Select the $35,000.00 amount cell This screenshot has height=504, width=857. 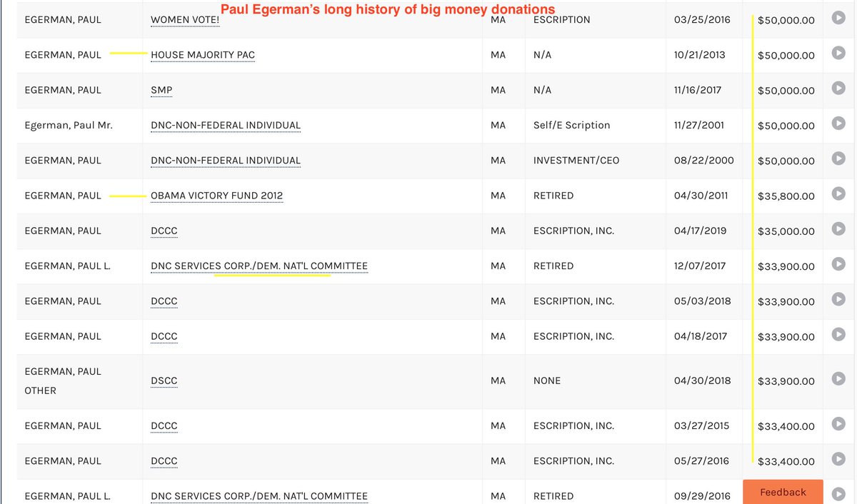point(786,231)
